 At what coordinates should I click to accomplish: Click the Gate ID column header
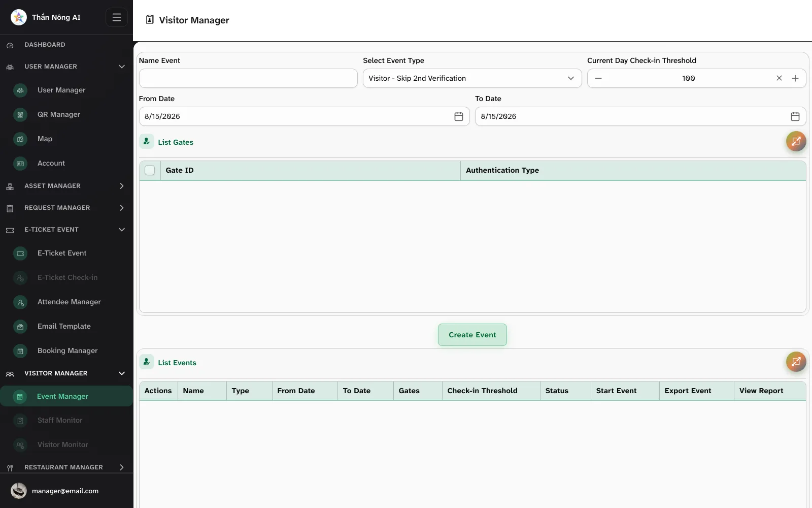[311, 170]
